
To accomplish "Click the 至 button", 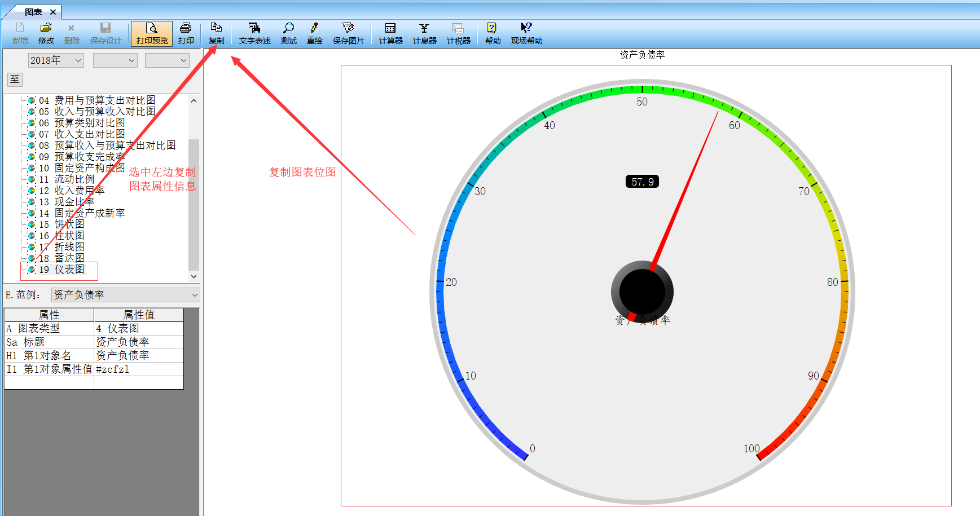I will pos(15,80).
